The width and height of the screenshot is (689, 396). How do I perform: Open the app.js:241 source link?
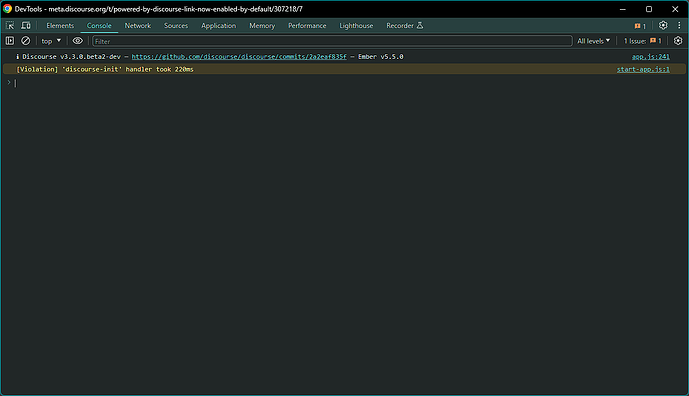[651, 57]
